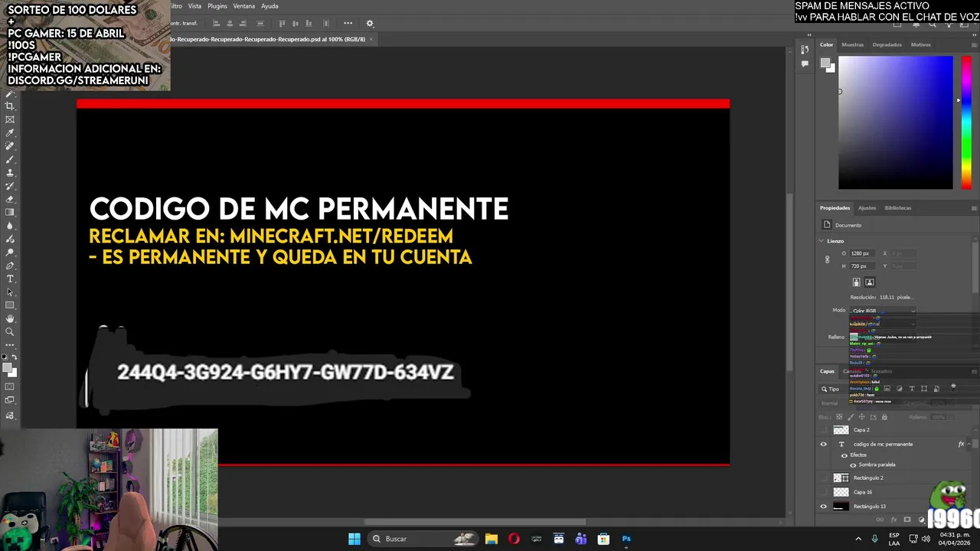Turn layer filtering switch on or off
Screen dimensions: 980x551
tap(953, 387)
